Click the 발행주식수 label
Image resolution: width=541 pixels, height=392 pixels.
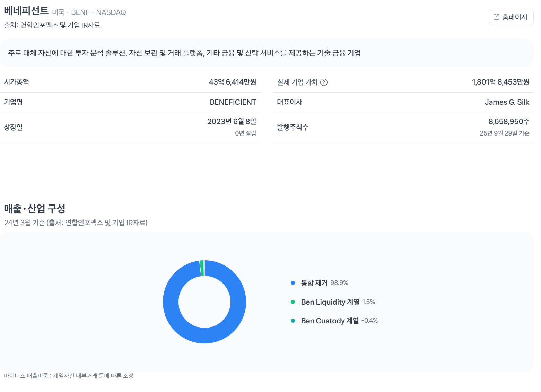click(x=293, y=127)
